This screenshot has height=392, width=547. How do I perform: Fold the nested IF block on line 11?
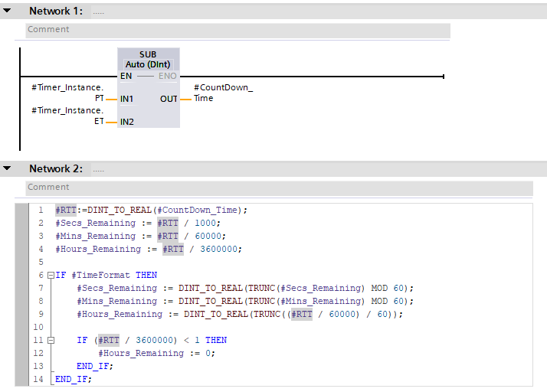(51, 340)
